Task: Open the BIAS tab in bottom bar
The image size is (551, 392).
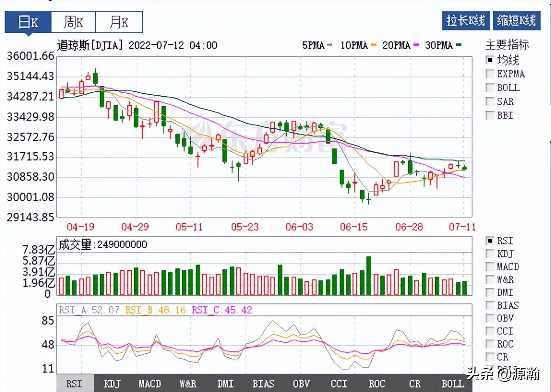Action: pos(263,383)
